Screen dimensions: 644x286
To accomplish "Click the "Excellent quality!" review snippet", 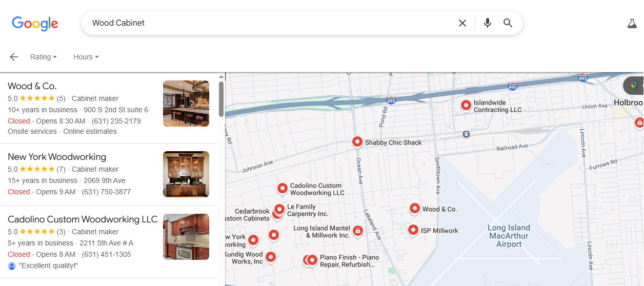I will click(48, 265).
